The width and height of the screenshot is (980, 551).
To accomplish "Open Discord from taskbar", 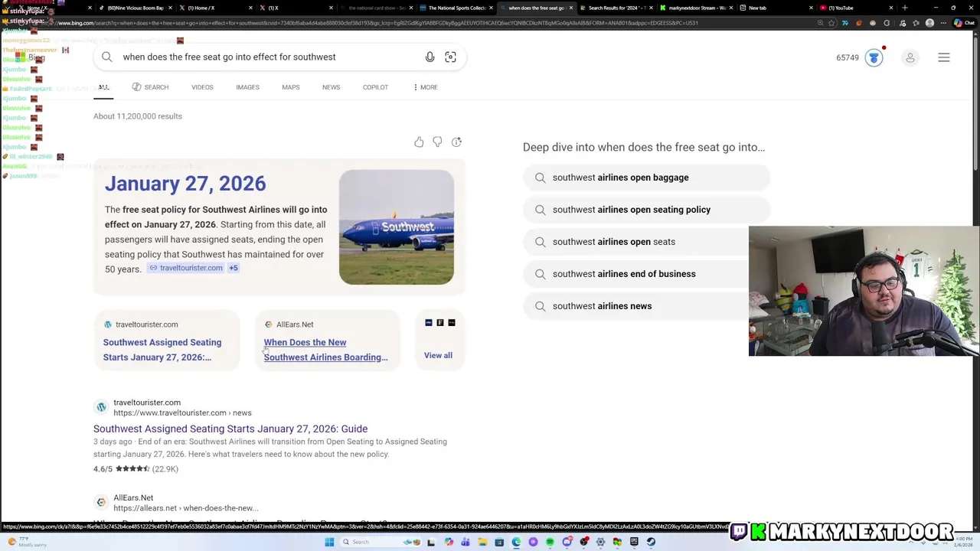I will point(567,542).
